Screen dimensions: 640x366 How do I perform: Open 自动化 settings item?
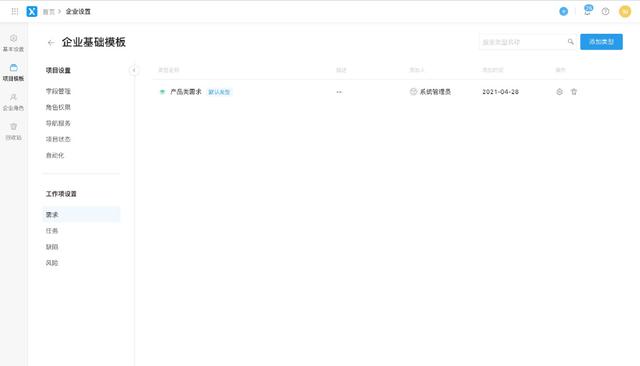point(55,155)
